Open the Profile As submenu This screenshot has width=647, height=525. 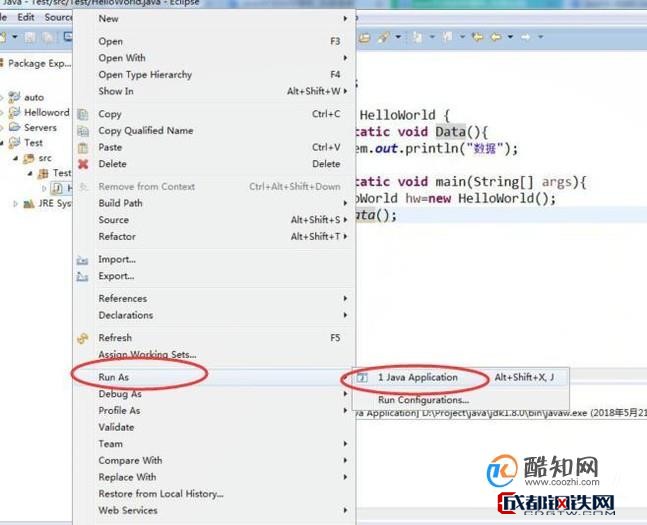[x=215, y=411]
